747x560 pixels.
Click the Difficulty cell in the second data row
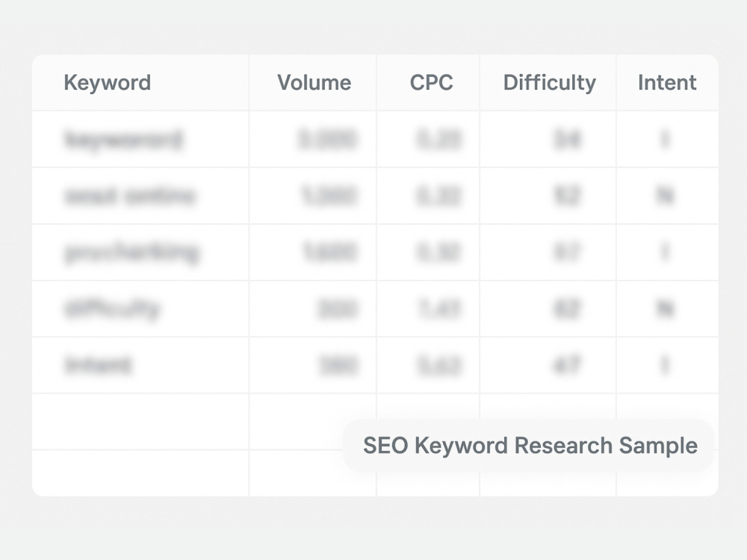tap(548, 196)
